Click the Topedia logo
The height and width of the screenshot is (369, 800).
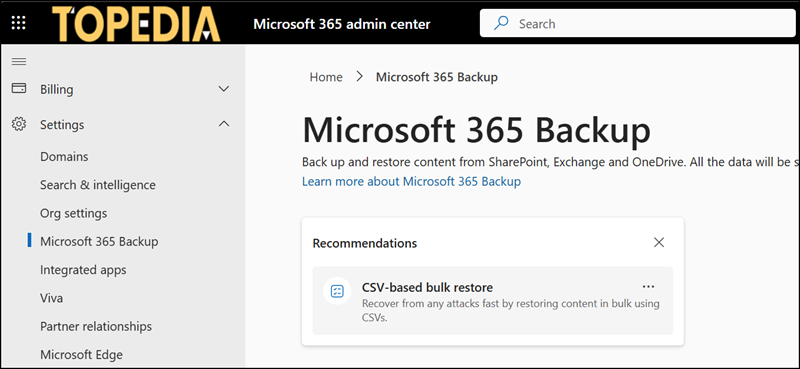(136, 24)
